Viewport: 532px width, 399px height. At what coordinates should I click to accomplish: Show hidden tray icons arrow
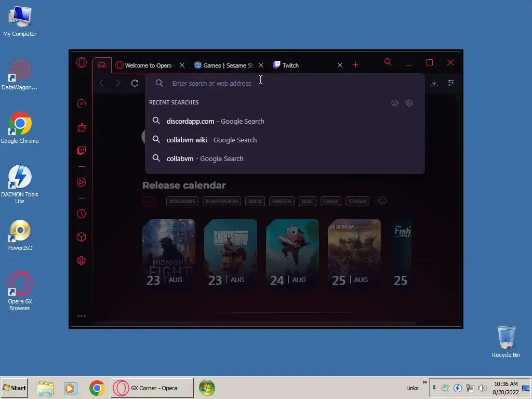tap(434, 388)
